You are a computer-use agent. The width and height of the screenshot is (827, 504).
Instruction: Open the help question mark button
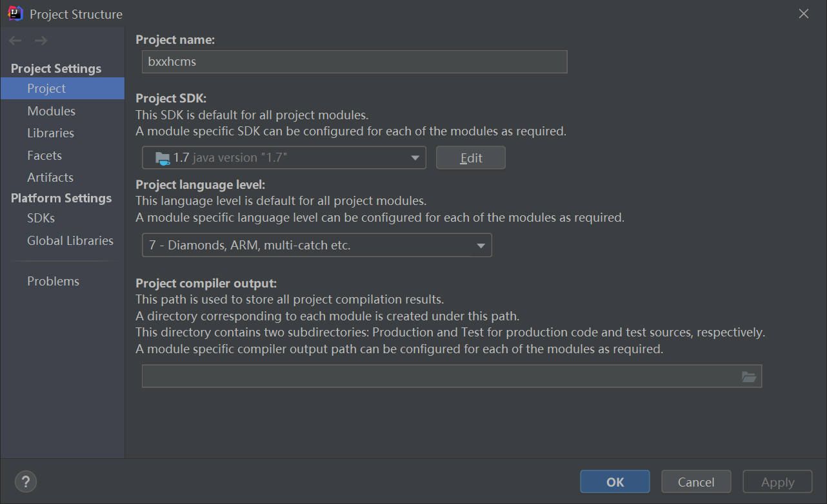(26, 481)
